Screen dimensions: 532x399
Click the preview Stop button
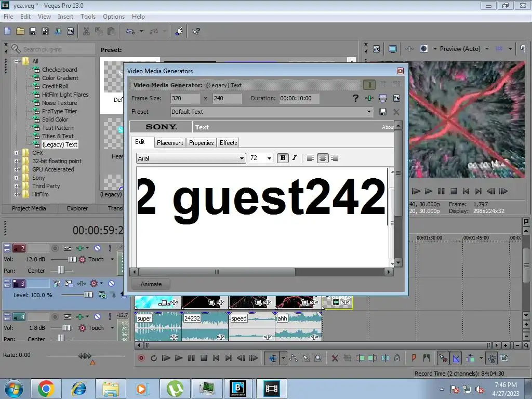pyautogui.click(x=454, y=191)
